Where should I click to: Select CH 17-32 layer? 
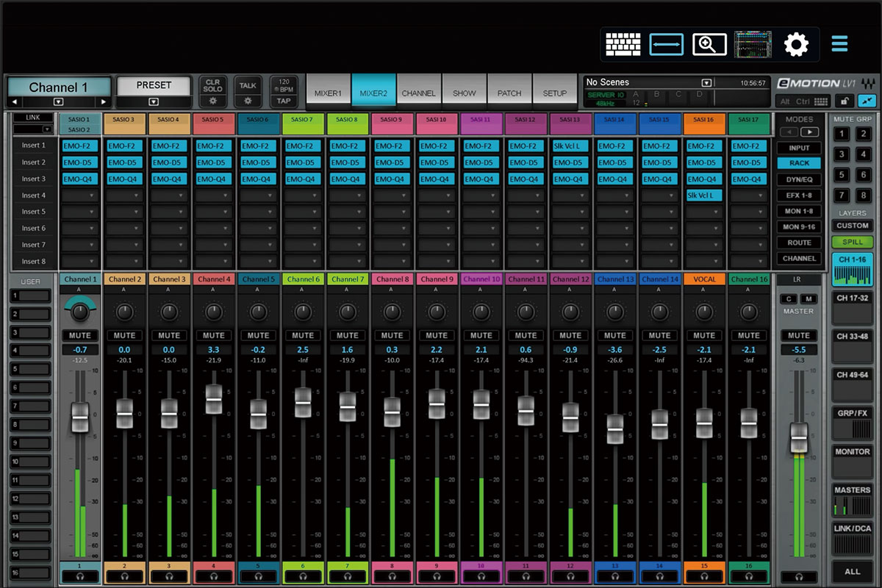pyautogui.click(x=853, y=307)
